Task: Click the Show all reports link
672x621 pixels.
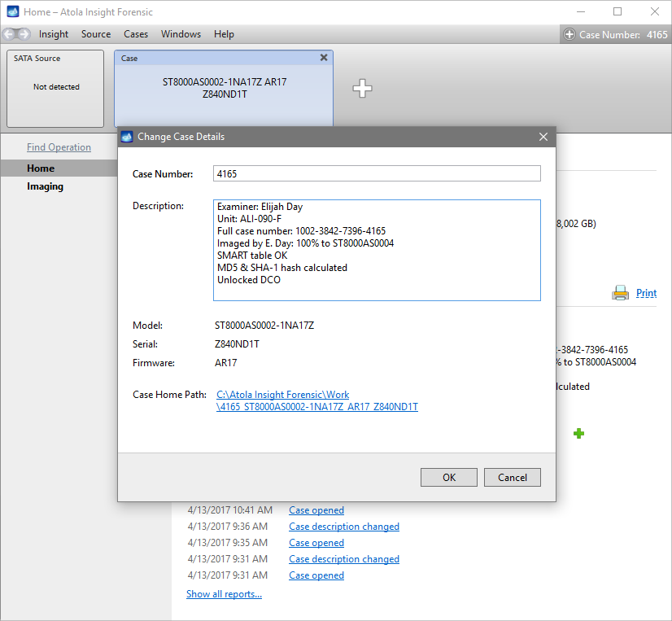Action: (x=224, y=594)
